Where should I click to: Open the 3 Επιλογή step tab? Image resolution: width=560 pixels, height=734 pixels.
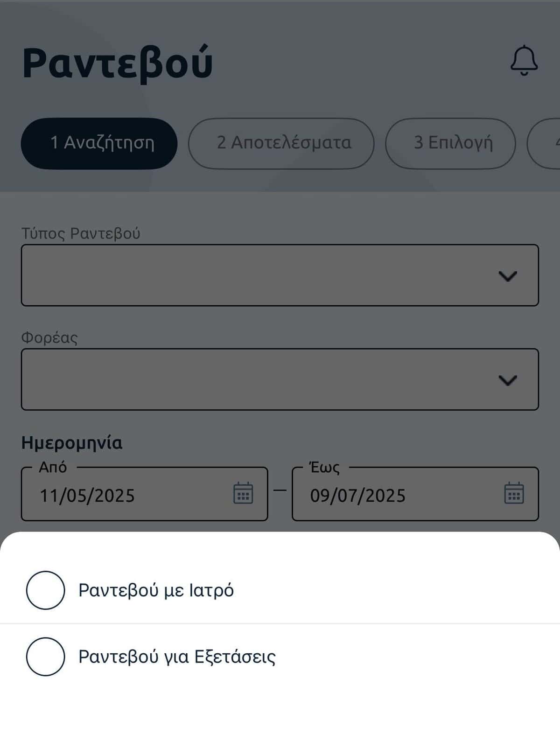point(451,143)
